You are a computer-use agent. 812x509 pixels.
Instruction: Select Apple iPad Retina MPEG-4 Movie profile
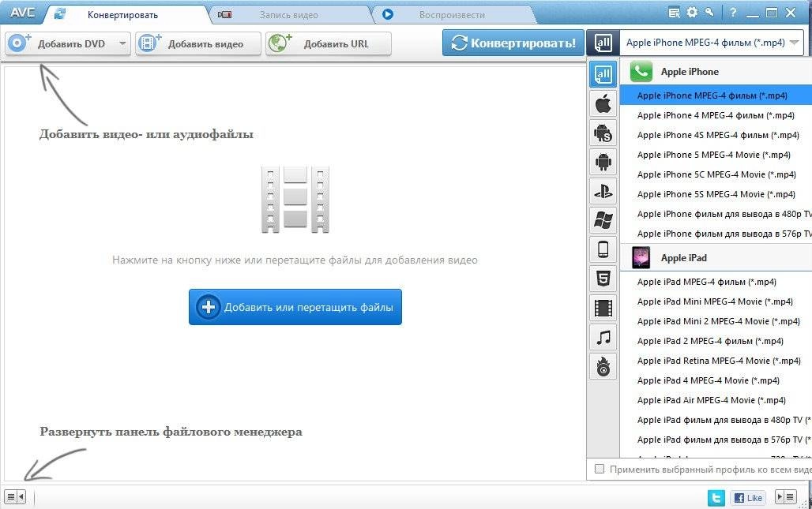click(716, 361)
